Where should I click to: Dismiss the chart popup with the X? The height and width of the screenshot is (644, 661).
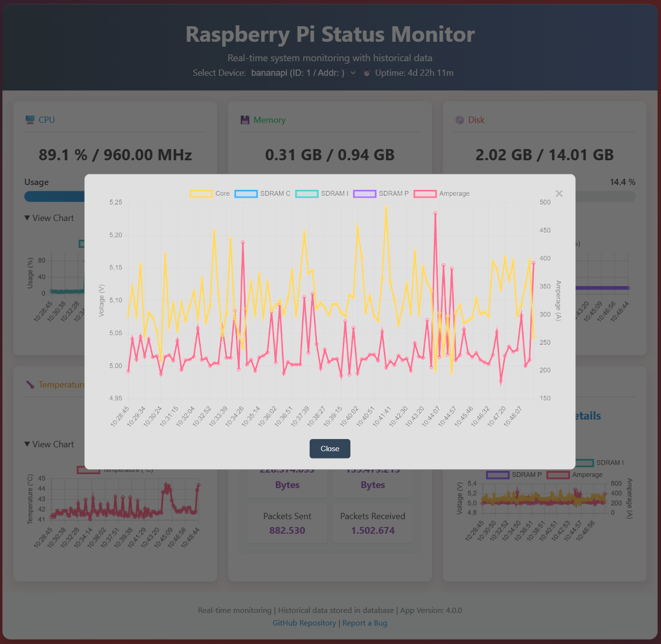coord(559,193)
